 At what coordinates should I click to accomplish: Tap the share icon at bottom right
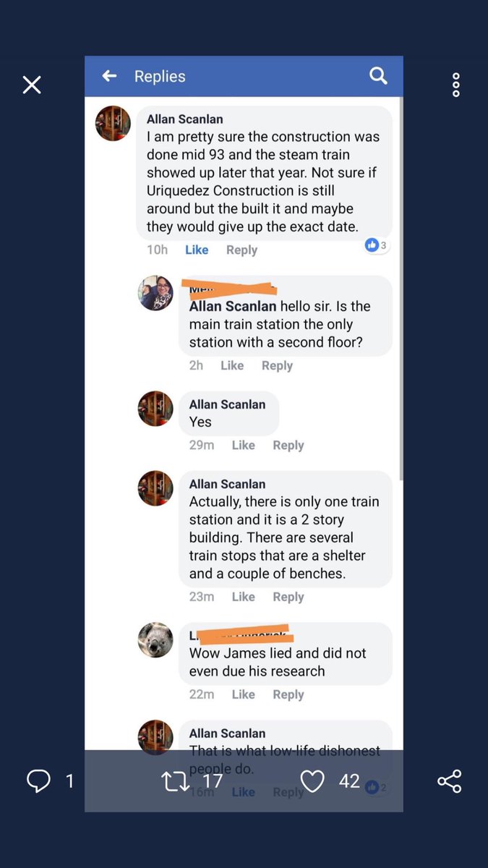point(450,781)
